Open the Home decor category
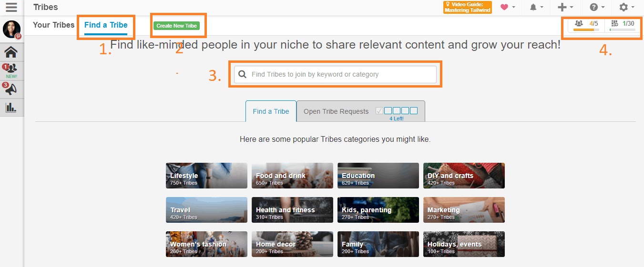 (x=292, y=244)
